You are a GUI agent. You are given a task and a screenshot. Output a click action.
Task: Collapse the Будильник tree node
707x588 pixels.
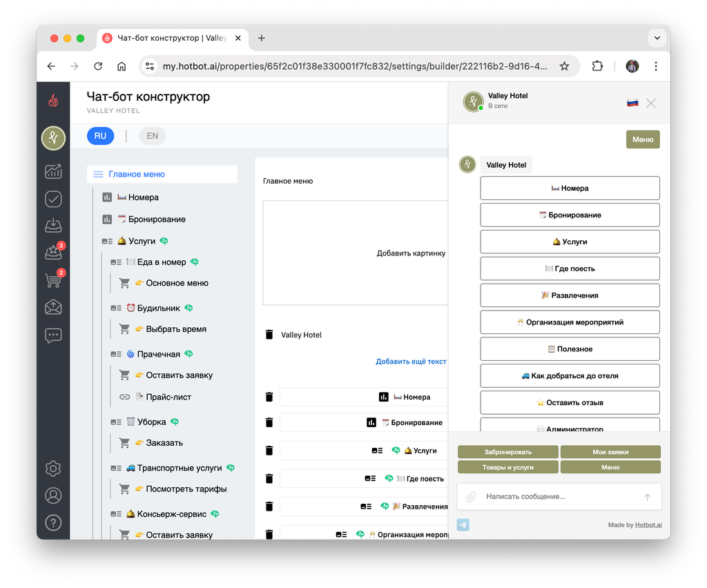pyautogui.click(x=116, y=308)
